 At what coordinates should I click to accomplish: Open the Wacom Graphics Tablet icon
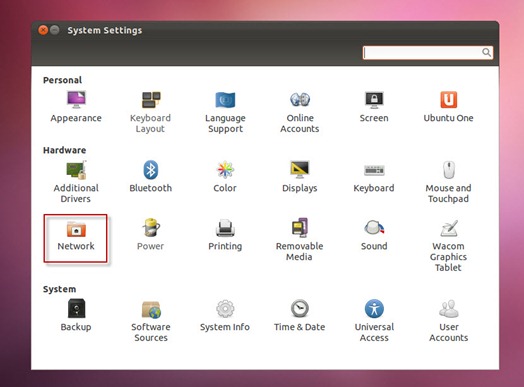448,228
